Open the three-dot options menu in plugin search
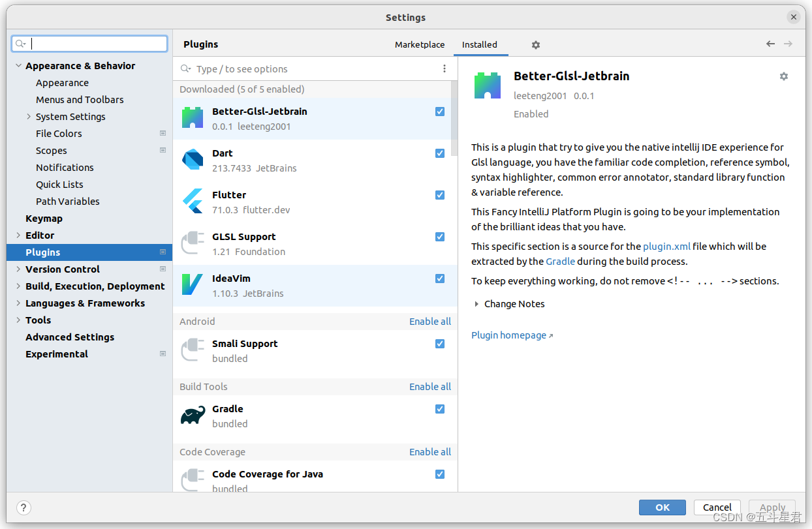 pyautogui.click(x=445, y=68)
